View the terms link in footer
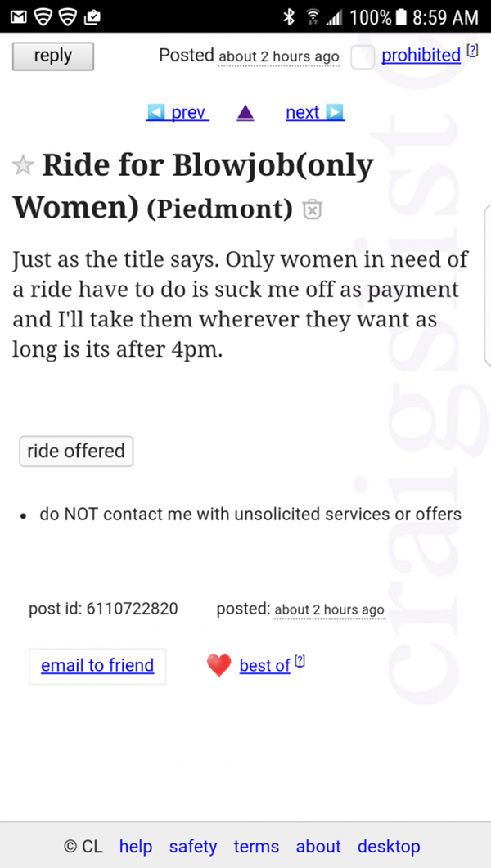This screenshot has width=491, height=868. point(256,846)
